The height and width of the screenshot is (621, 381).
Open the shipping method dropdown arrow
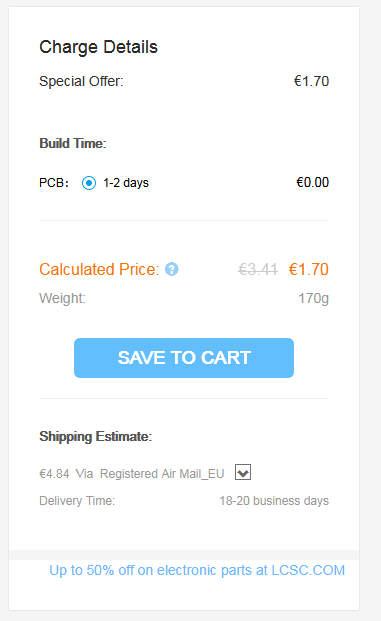tap(243, 472)
